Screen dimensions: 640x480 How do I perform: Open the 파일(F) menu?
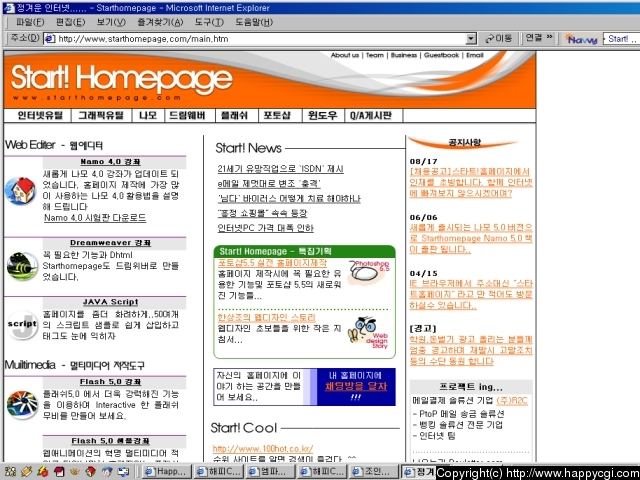coord(30,22)
